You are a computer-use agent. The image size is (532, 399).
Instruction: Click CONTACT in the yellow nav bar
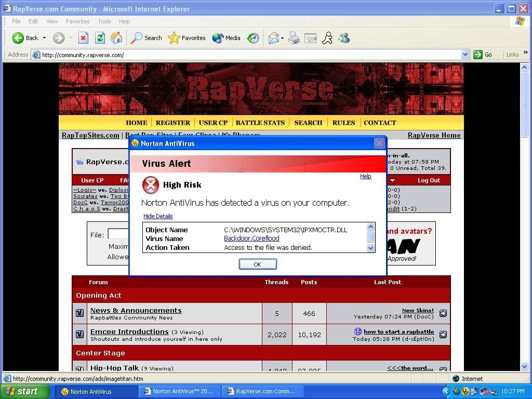pos(380,123)
